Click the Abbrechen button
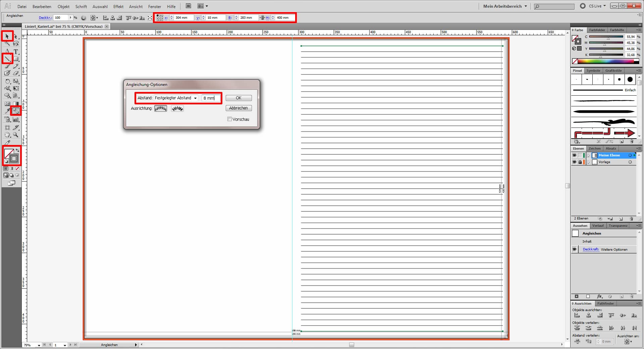The image size is (644, 349). click(238, 108)
